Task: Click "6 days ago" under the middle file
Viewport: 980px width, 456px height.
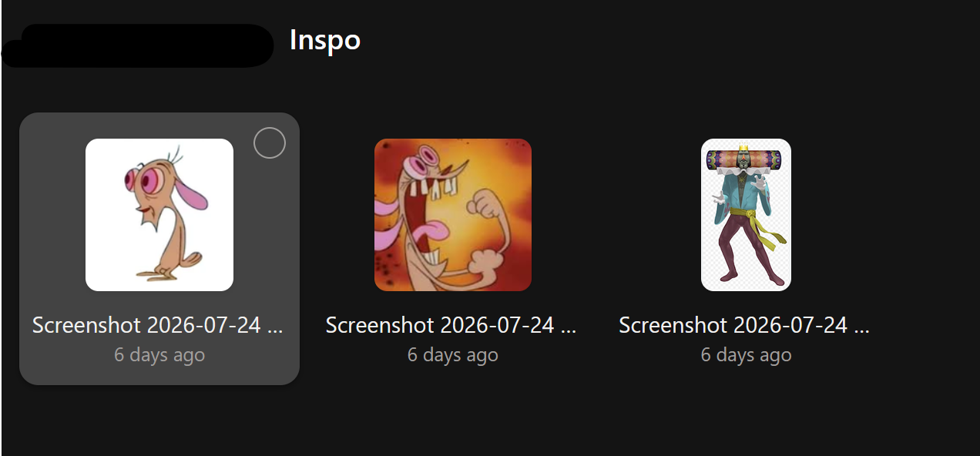Action: click(453, 355)
